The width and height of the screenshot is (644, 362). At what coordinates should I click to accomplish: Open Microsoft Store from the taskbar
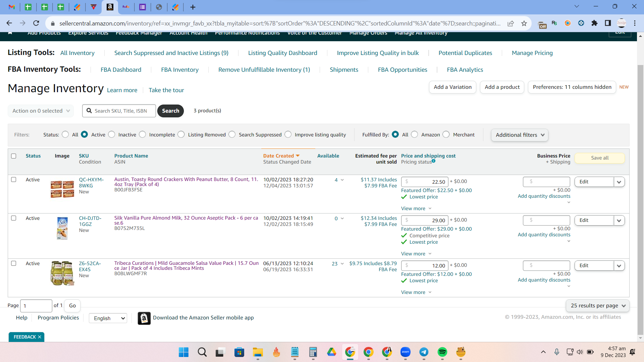pyautogui.click(x=239, y=352)
